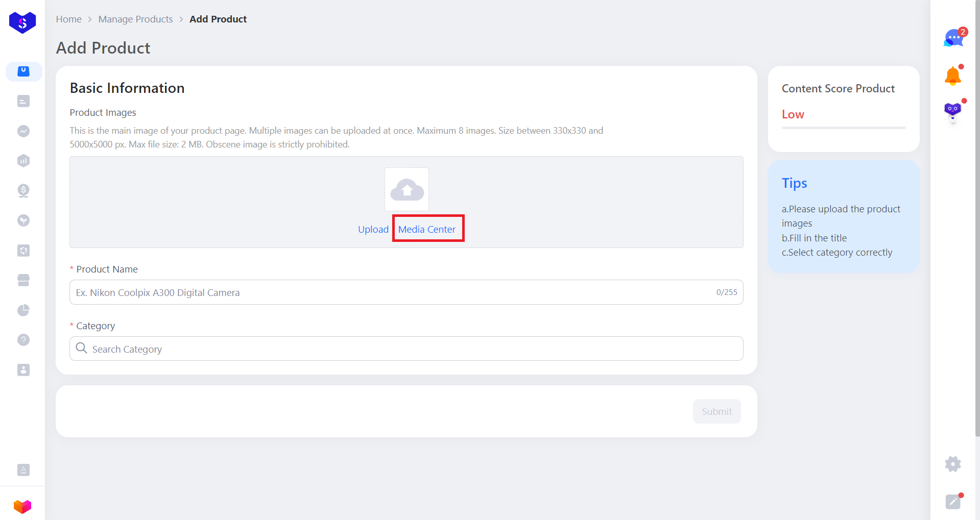Select the pie chart reports icon
This screenshot has height=520, width=980.
[x=23, y=310]
